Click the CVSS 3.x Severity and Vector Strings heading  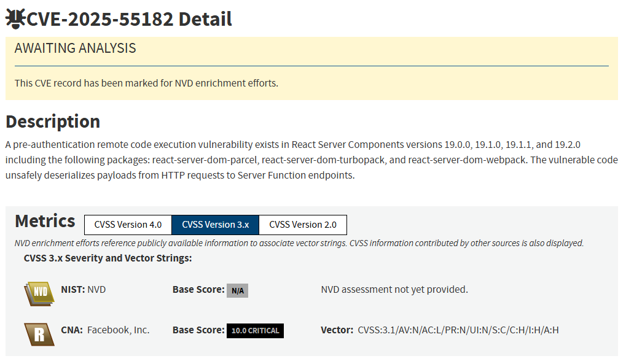[108, 258]
